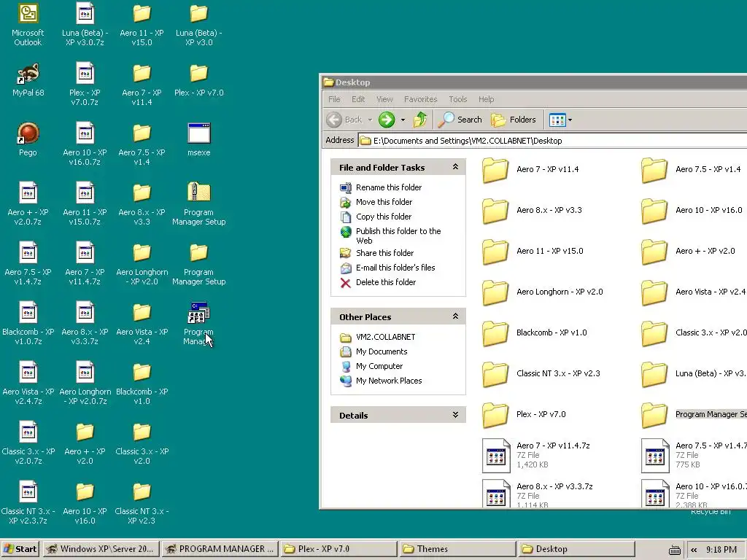Go to My Computer in Other Places
This screenshot has height=560, width=747.
point(379,366)
